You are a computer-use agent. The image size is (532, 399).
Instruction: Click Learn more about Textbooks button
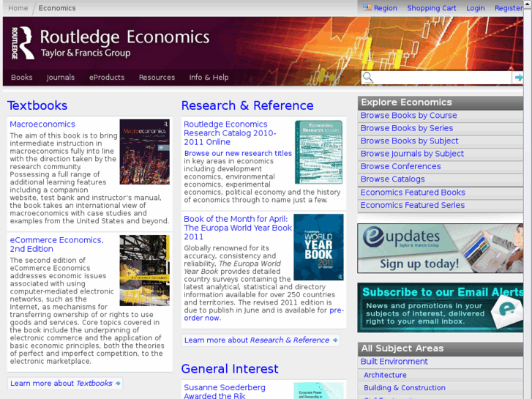point(65,384)
